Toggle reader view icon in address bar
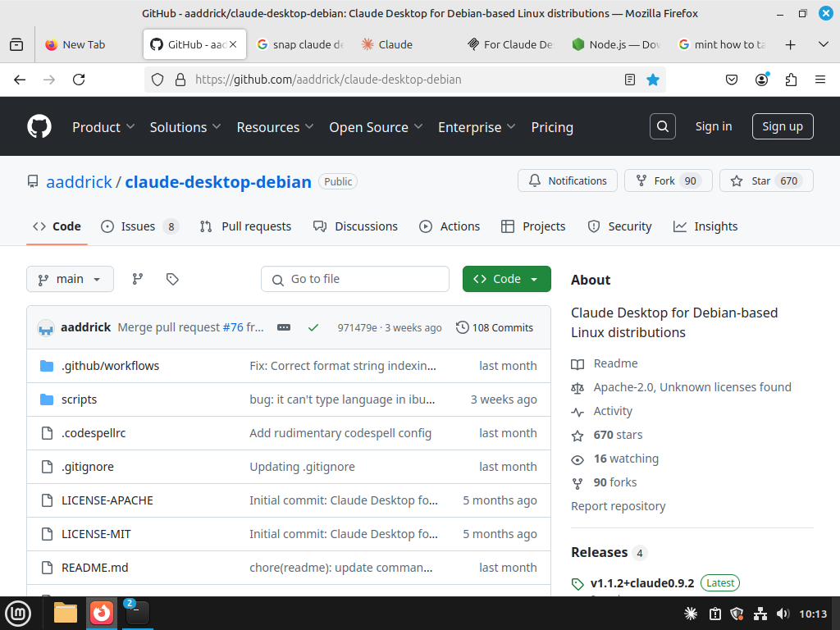840x630 pixels. click(x=630, y=80)
